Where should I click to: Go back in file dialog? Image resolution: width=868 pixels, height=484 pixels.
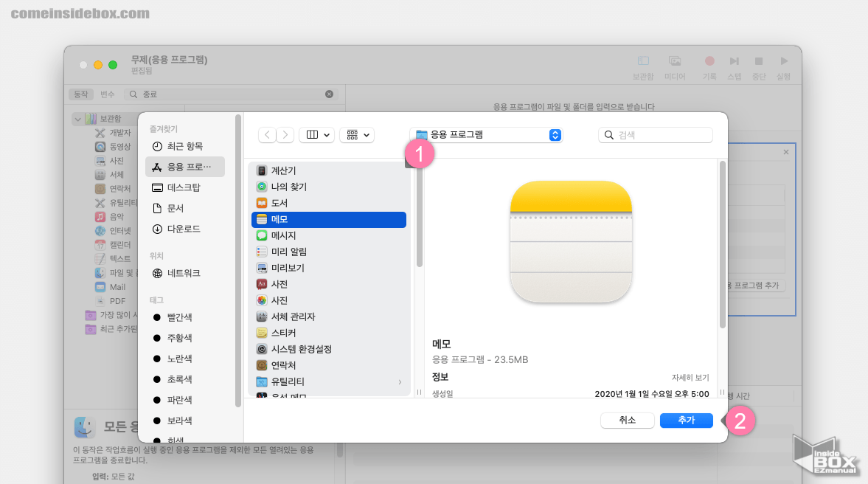pyautogui.click(x=267, y=134)
